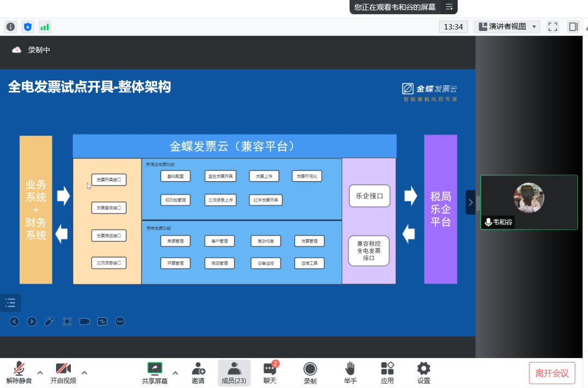Click the 红字发票开具 box
The width and height of the screenshot is (588, 388).
[x=266, y=200]
